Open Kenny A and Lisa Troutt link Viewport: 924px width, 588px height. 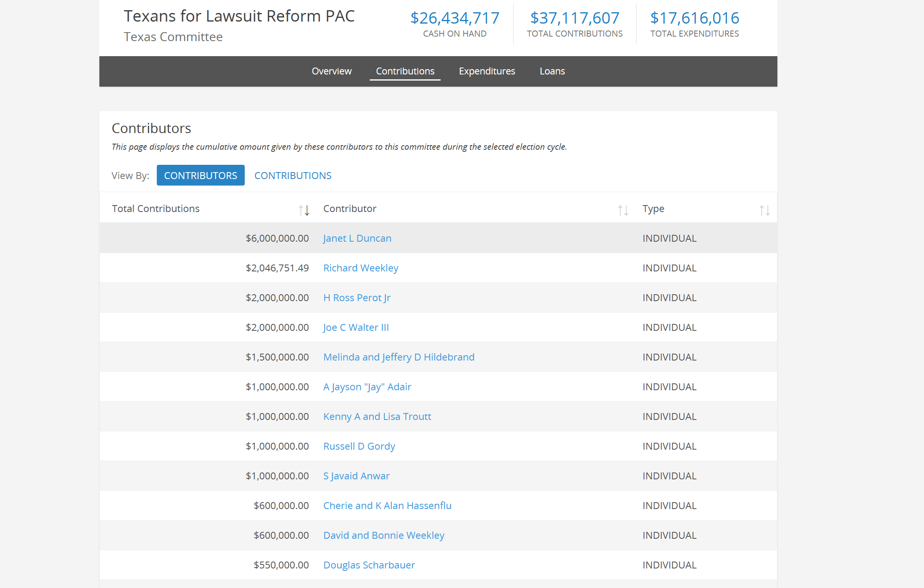pos(377,416)
